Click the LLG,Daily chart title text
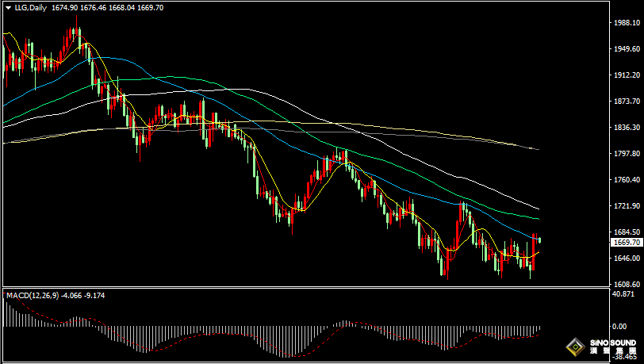This screenshot has height=364, width=644. (32, 7)
